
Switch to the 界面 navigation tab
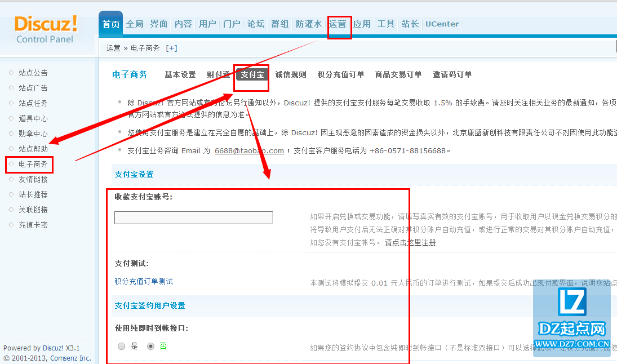[159, 24]
